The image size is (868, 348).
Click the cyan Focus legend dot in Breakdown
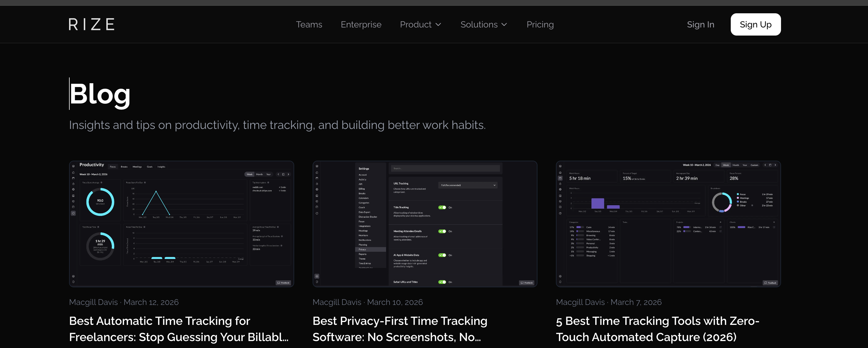tap(738, 194)
